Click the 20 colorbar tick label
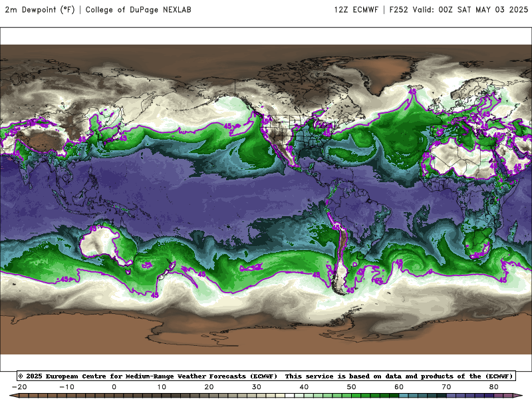This screenshot has width=532, height=399. pyautogui.click(x=209, y=387)
